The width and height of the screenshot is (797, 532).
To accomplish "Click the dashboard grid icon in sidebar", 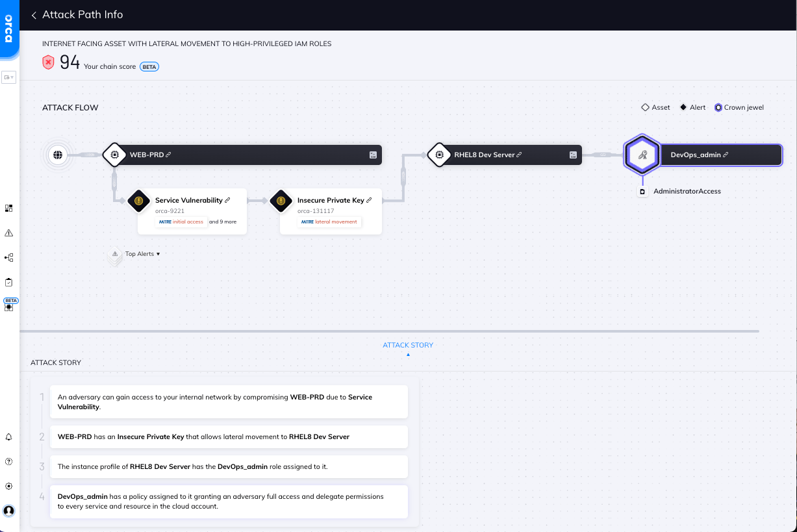I will (9, 208).
